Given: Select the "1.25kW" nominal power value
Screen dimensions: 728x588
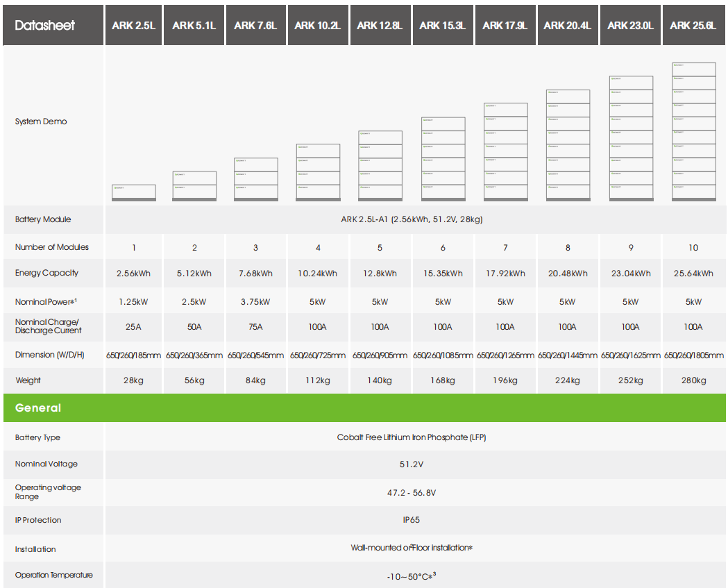Looking at the screenshot, I should tap(133, 302).
